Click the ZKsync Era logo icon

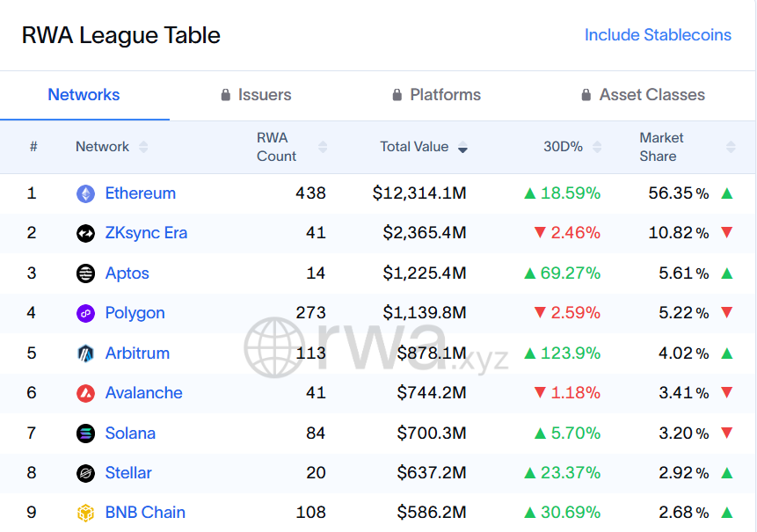click(x=85, y=233)
